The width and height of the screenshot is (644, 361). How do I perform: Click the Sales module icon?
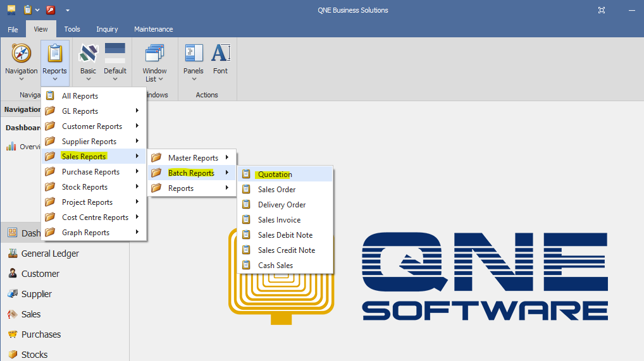point(13,314)
